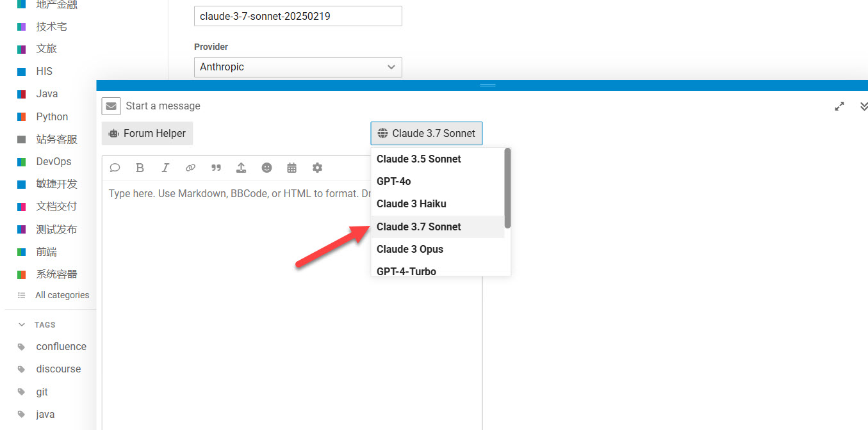This screenshot has width=868, height=430.
Task: Open the 文档交付 category link
Action: tap(56, 207)
